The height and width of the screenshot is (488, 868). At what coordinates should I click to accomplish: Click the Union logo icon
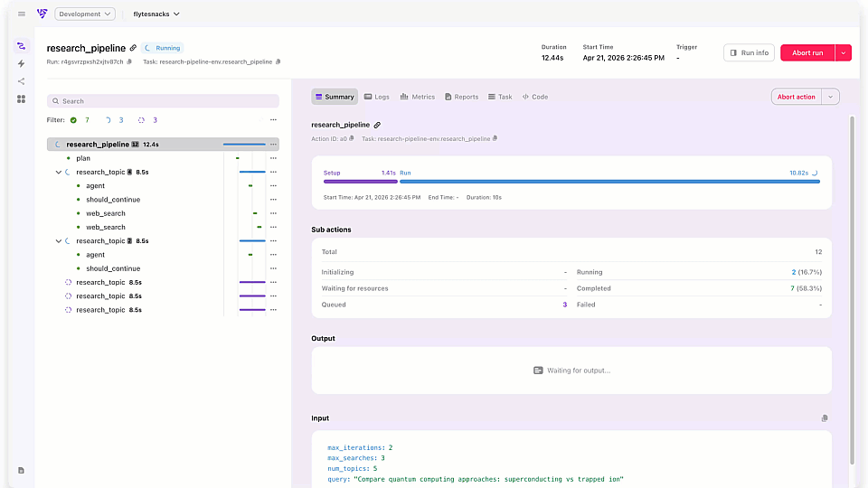(x=42, y=14)
